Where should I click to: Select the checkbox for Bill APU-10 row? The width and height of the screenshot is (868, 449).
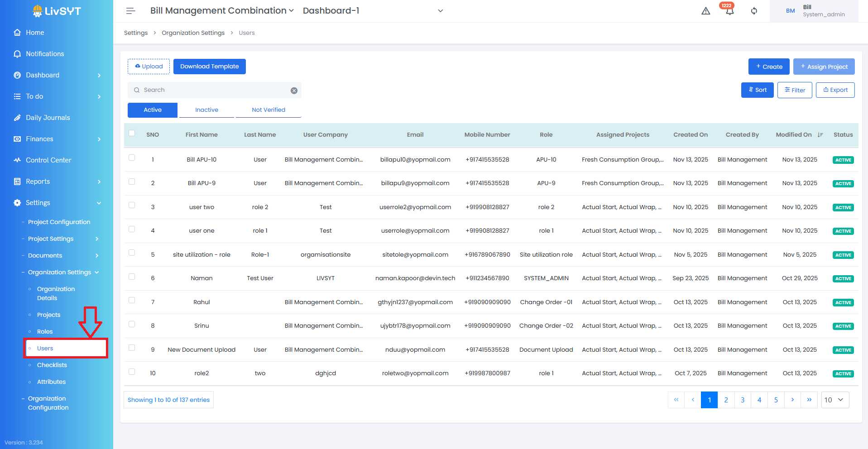coord(132,158)
